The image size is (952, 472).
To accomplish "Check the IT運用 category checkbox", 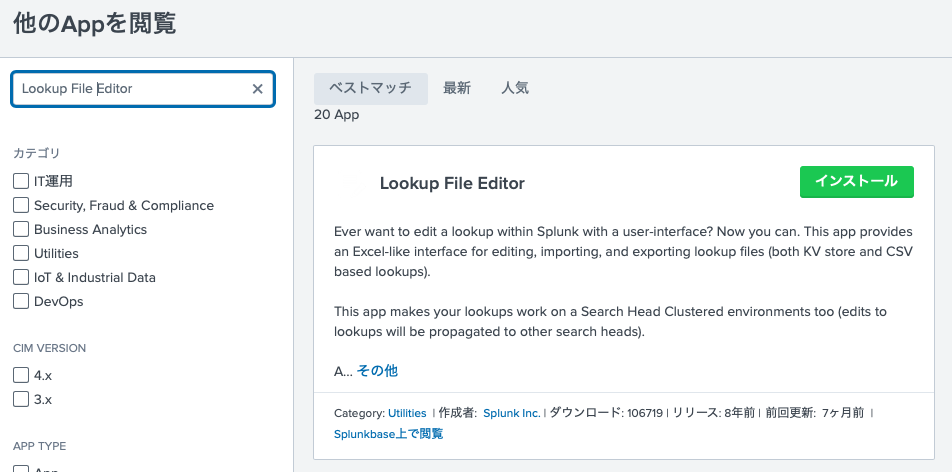I will [x=21, y=181].
